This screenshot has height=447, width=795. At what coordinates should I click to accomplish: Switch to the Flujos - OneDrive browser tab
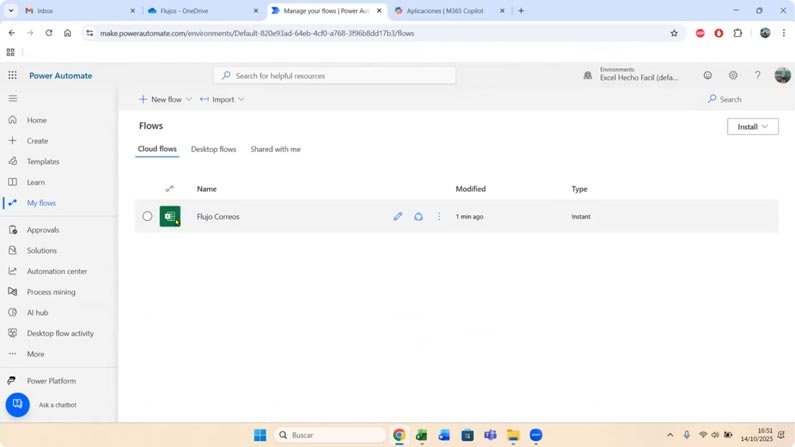pyautogui.click(x=203, y=11)
